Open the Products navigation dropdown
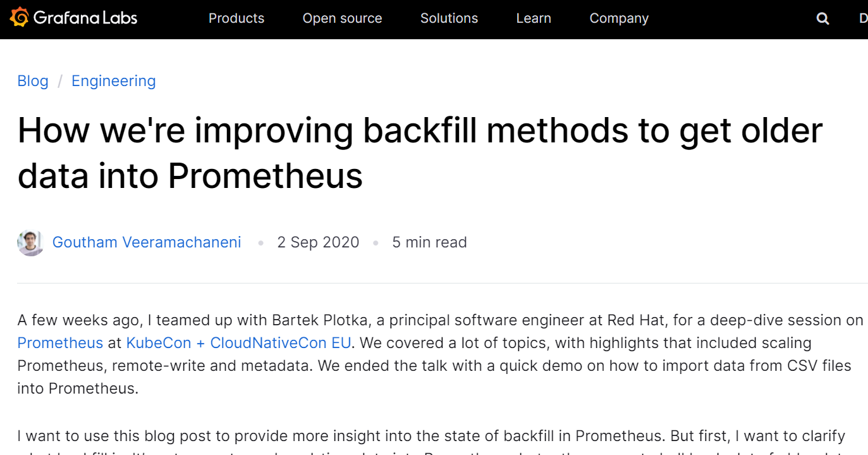The image size is (868, 455). click(x=236, y=18)
